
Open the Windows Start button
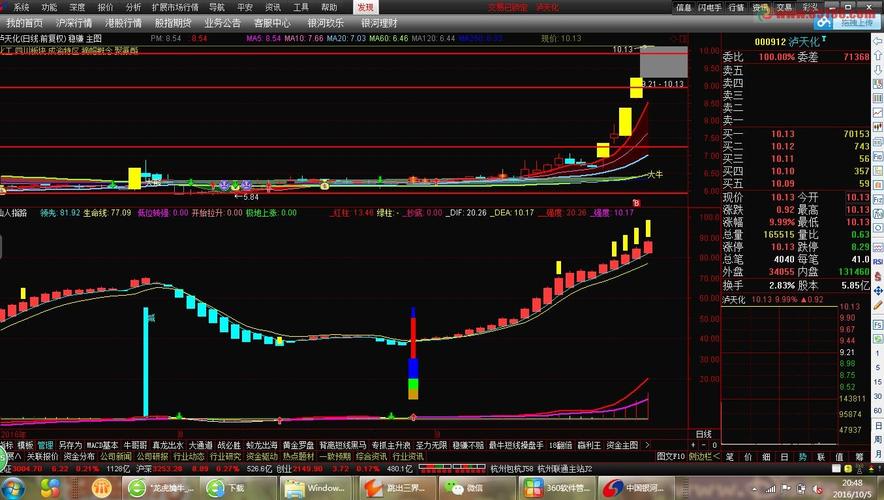pos(13,488)
